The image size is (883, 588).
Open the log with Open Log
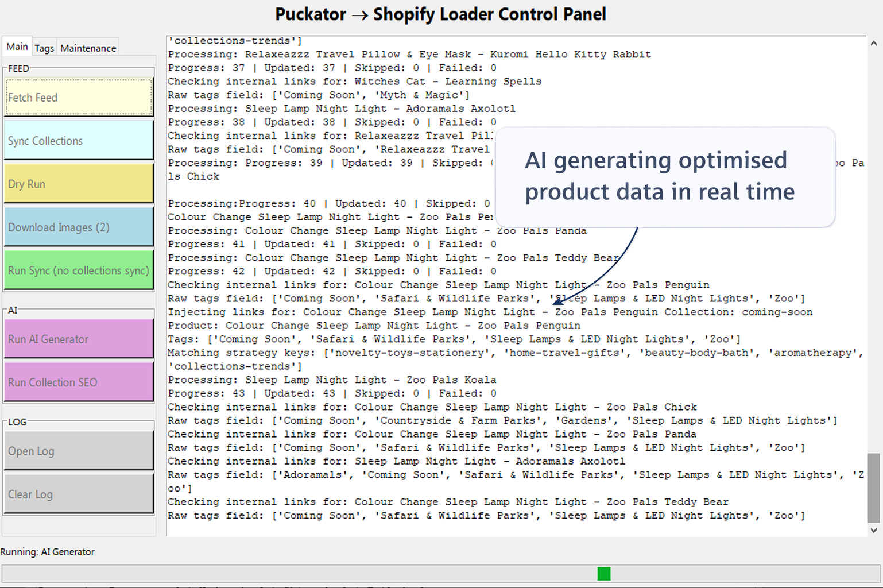click(x=79, y=451)
